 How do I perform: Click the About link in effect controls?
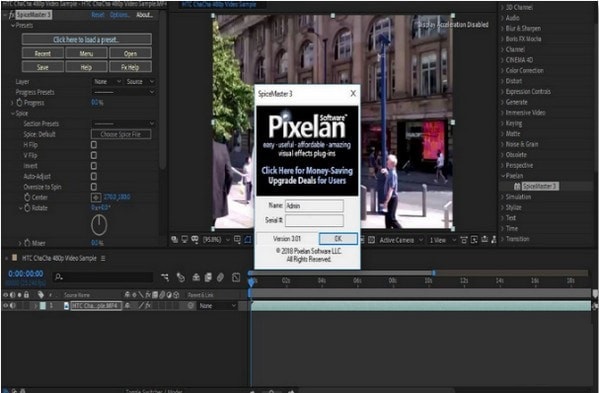tap(144, 15)
